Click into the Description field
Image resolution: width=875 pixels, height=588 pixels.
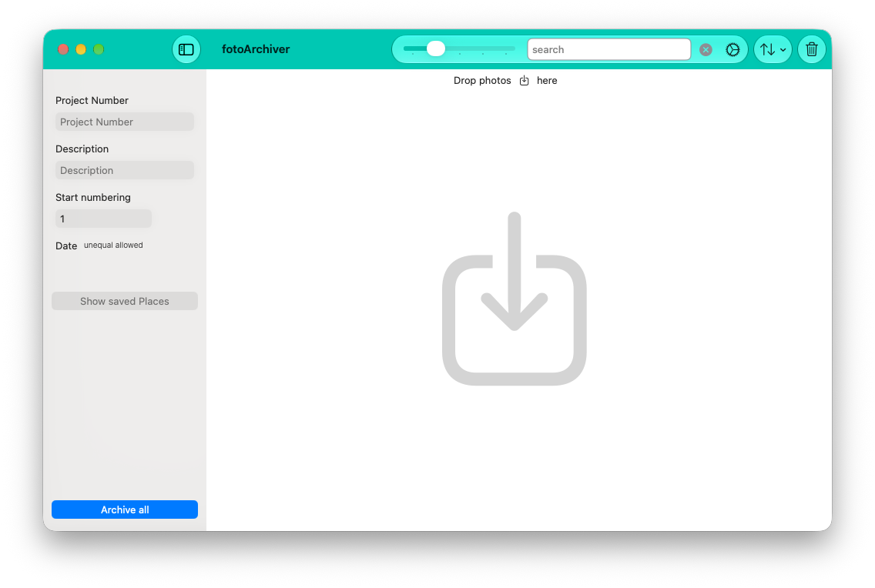(125, 171)
